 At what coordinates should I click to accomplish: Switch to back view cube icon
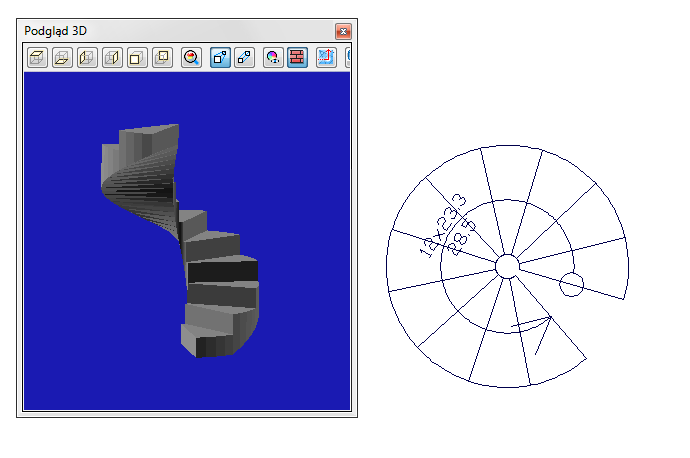[162, 57]
